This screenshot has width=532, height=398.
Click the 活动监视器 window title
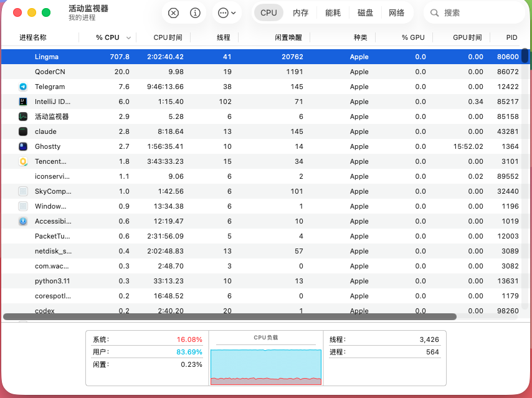coord(88,9)
